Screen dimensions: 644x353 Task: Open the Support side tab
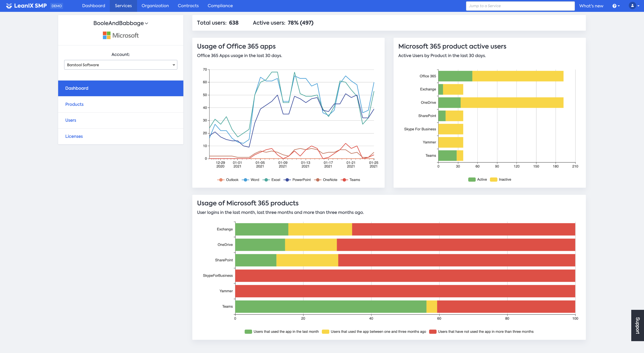click(x=638, y=325)
